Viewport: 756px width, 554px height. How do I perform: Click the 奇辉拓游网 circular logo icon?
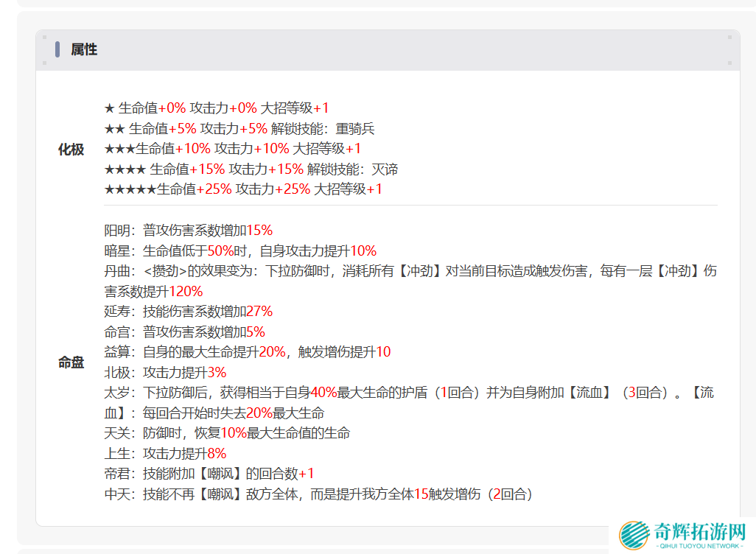634,536
